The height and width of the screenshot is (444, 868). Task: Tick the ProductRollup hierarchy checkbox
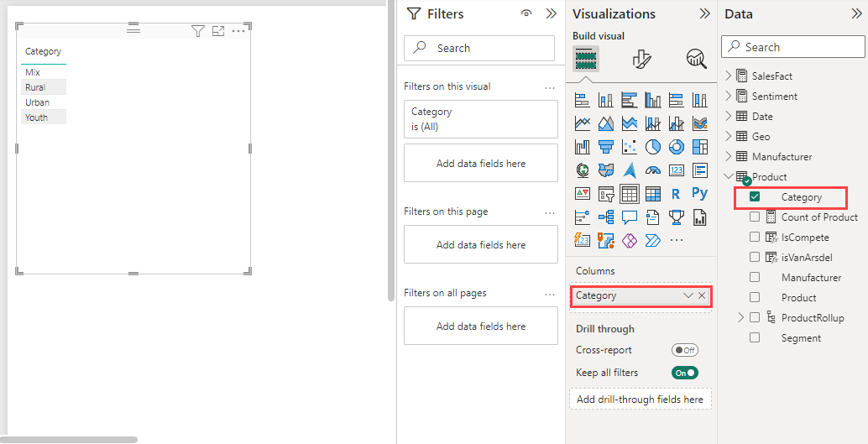(x=755, y=318)
